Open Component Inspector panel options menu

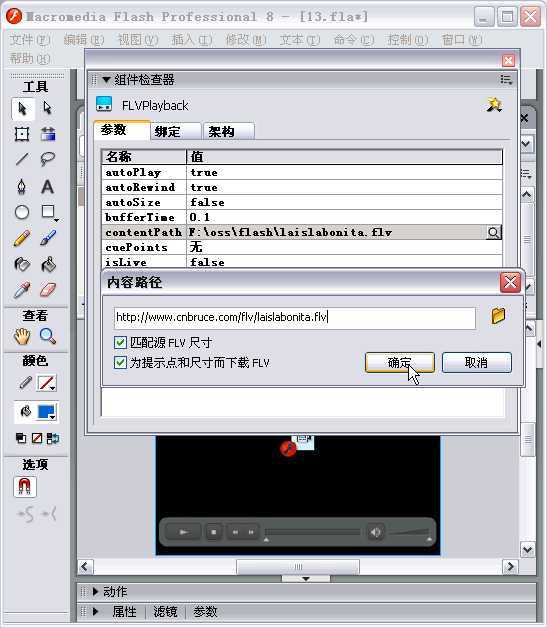tap(506, 80)
